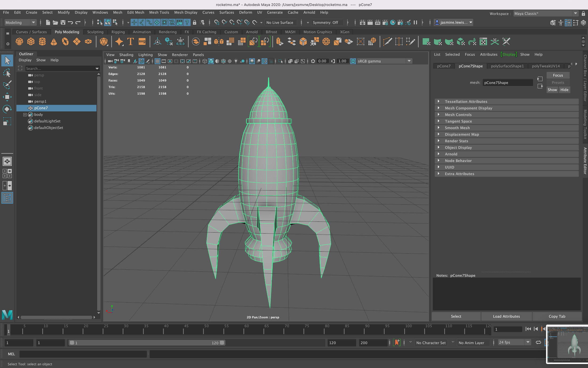Click the Load Attributes button
Screen dimensions: 588x368
click(x=506, y=316)
